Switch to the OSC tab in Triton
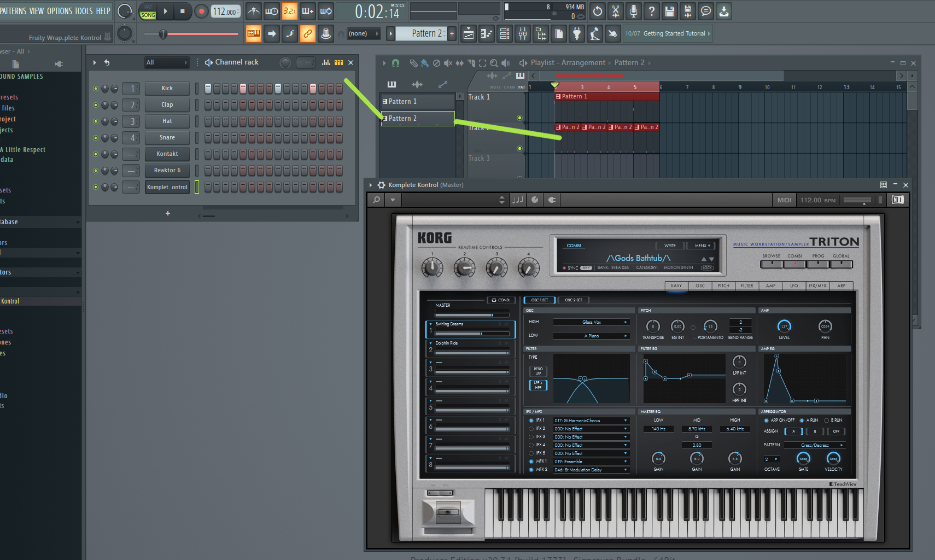The height and width of the screenshot is (560, 935). pyautogui.click(x=700, y=285)
